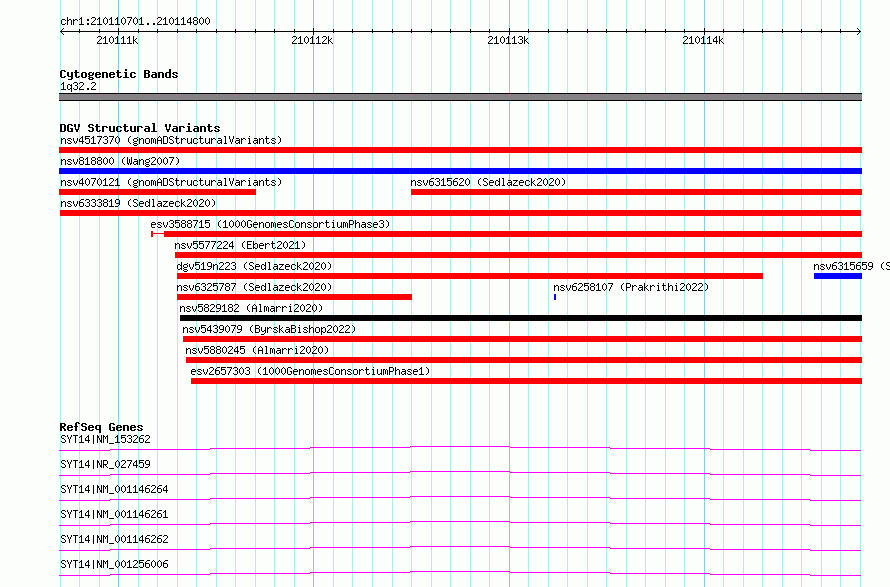Image resolution: width=890 pixels, height=587 pixels.
Task: Click the SYT14|NM_001146264 gene label
Action: (x=114, y=489)
